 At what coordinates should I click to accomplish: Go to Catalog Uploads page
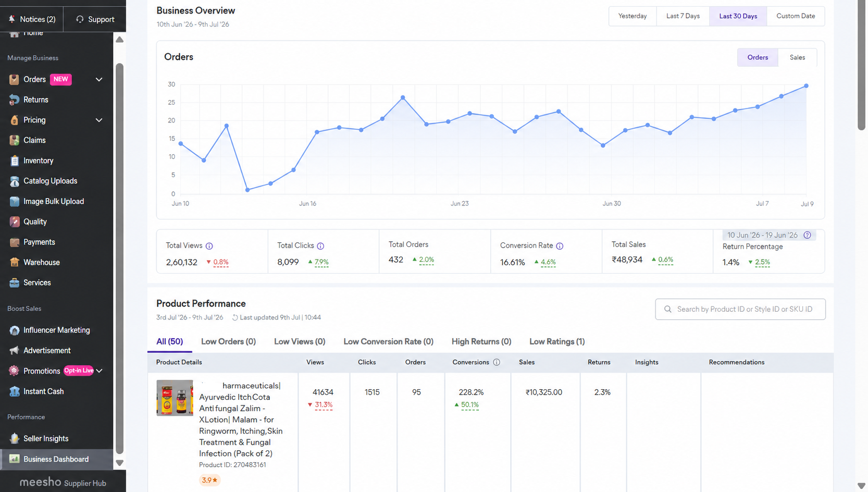pos(50,181)
